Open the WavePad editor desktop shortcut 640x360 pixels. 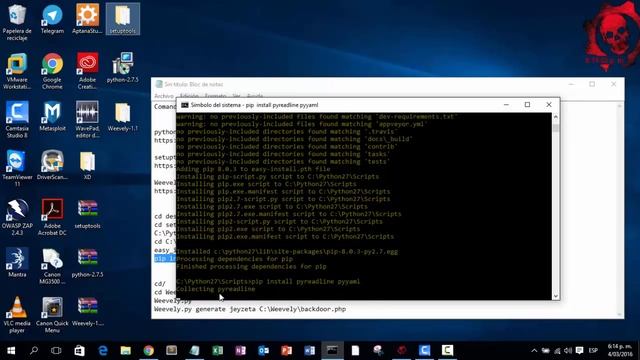click(87, 120)
